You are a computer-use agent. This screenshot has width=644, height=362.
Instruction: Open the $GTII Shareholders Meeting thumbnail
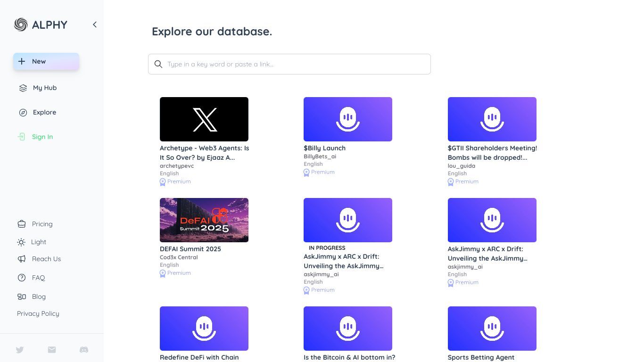click(x=492, y=119)
